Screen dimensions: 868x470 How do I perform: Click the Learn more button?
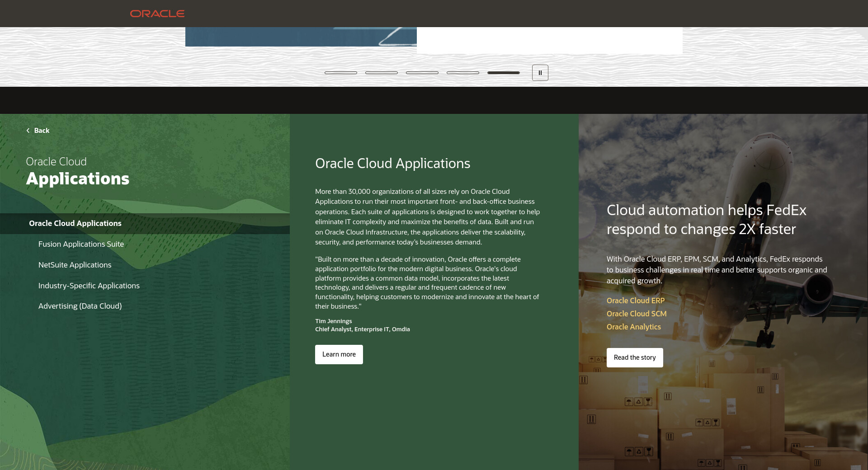(339, 354)
